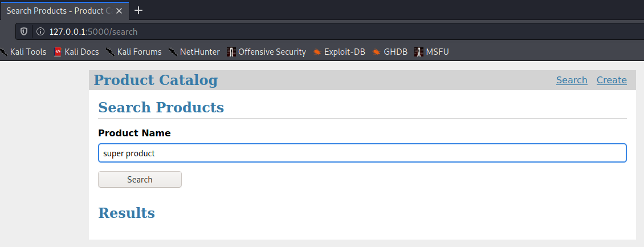This screenshot has width=644, height=247.
Task: Click the Results heading
Action: (127, 213)
